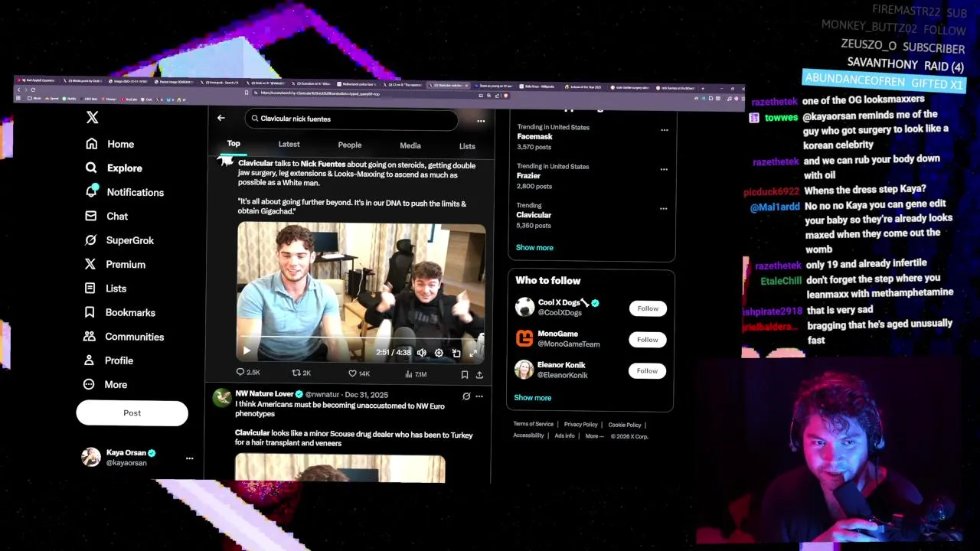Open Cool X Dogs profile avatar

click(x=524, y=307)
